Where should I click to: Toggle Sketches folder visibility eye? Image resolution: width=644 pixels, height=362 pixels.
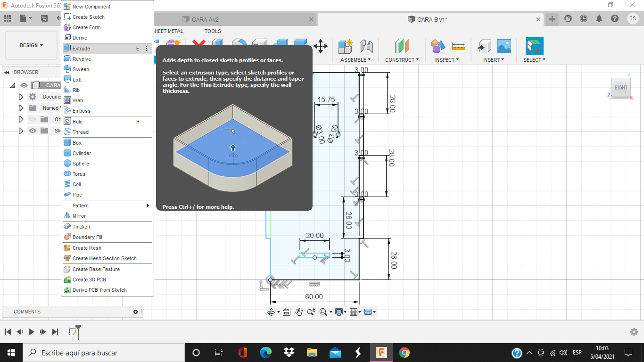point(33,131)
